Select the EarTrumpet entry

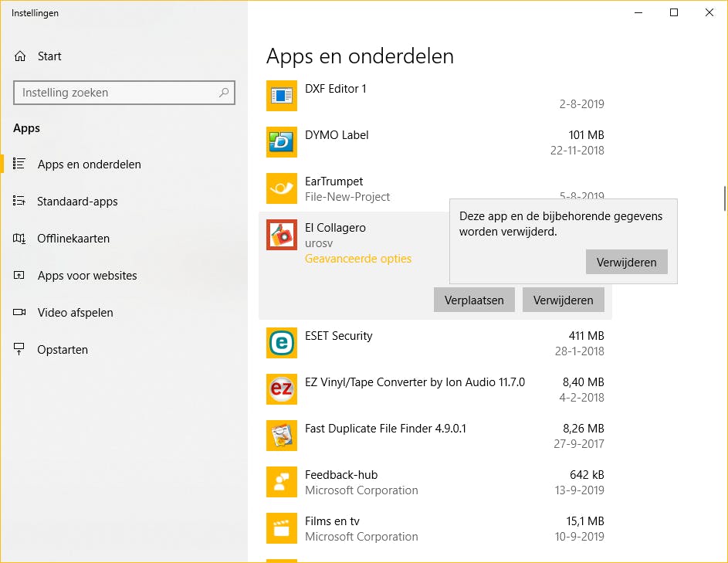coord(435,188)
